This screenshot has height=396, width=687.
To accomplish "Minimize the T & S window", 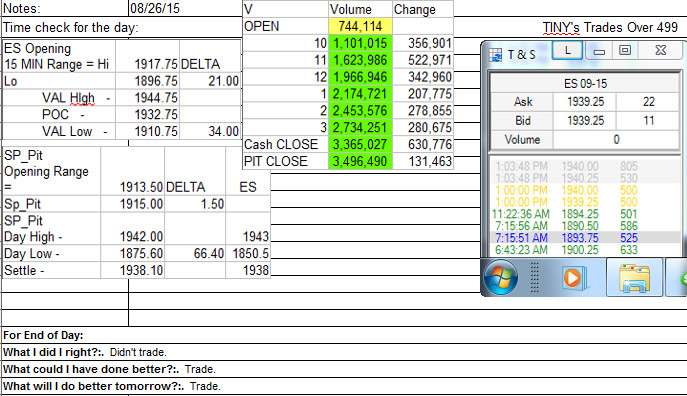I will pos(599,51).
